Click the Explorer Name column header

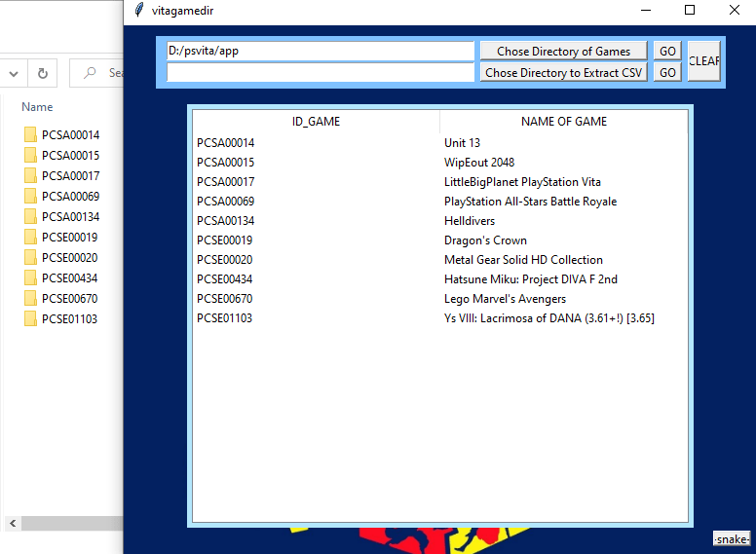(x=37, y=107)
